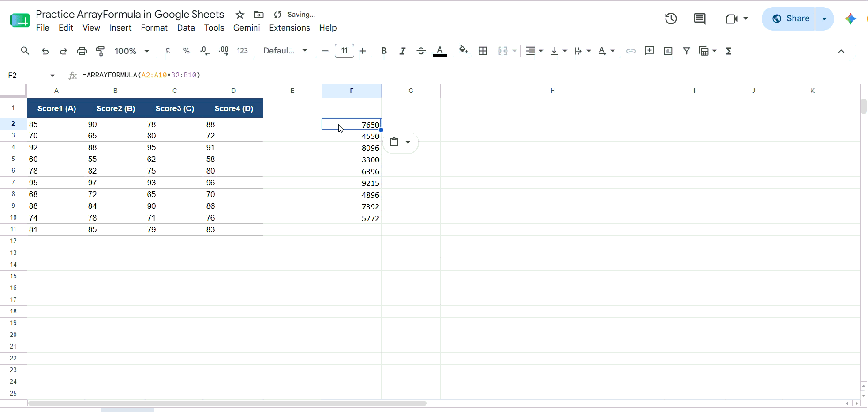Open version history clock icon

pyautogui.click(x=671, y=19)
